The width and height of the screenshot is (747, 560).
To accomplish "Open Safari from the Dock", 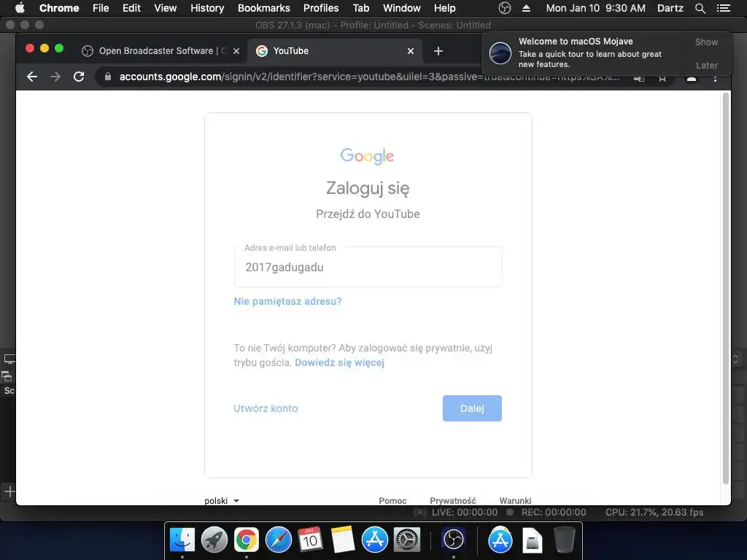I will coord(278,540).
